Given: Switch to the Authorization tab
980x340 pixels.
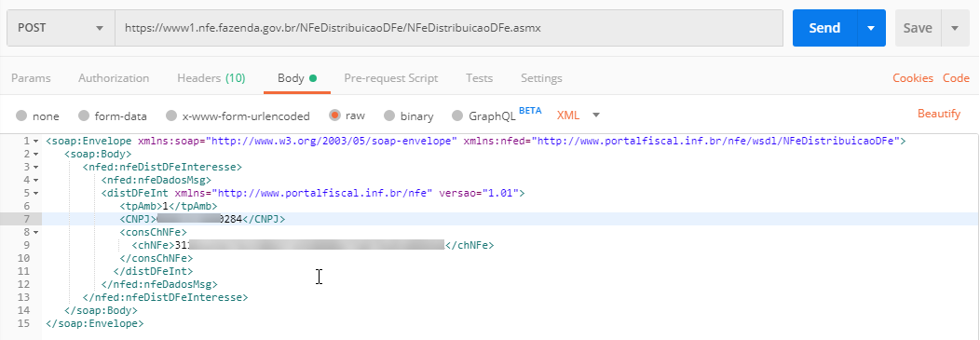Looking at the screenshot, I should click(x=114, y=78).
